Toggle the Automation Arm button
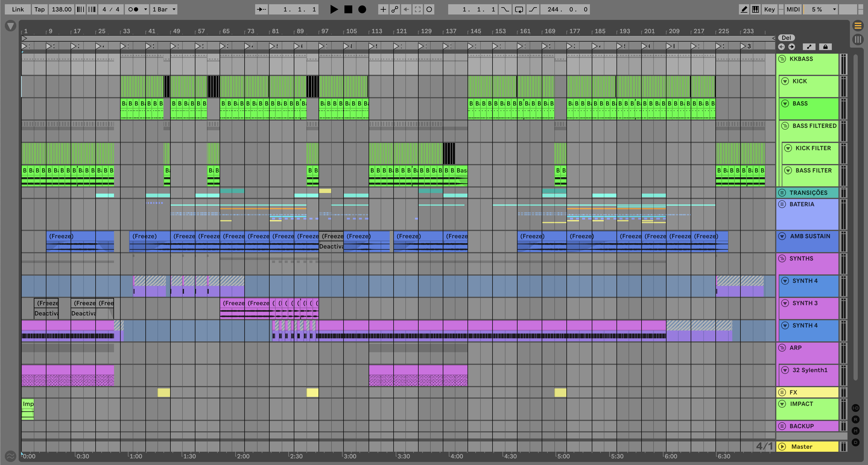The width and height of the screenshot is (868, 465). (x=394, y=9)
